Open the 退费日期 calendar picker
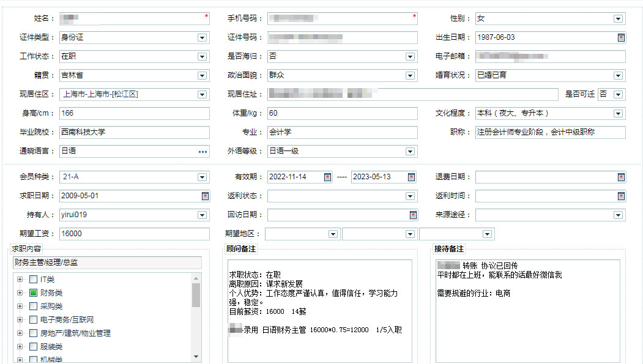643x364 pixels. pos(621,177)
